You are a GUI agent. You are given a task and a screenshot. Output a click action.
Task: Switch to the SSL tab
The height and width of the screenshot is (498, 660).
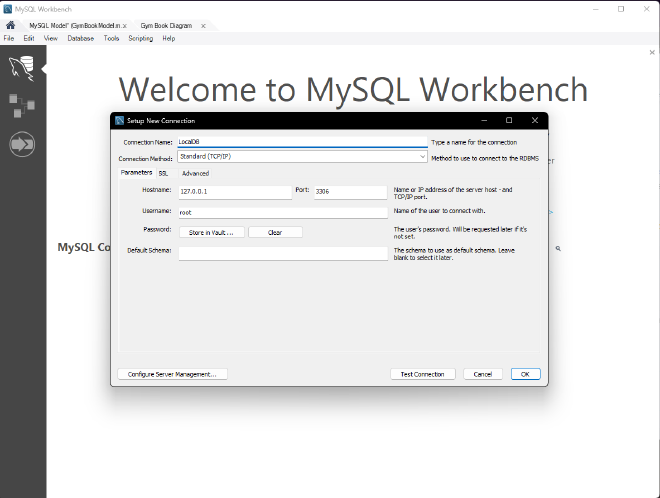[163, 173]
